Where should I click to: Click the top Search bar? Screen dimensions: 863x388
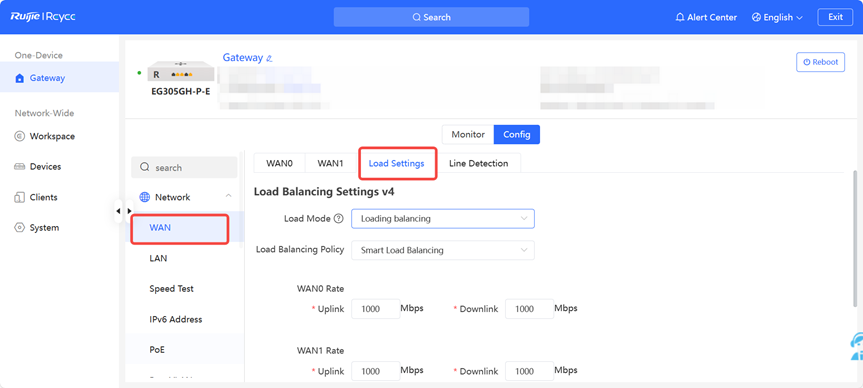pos(431,17)
